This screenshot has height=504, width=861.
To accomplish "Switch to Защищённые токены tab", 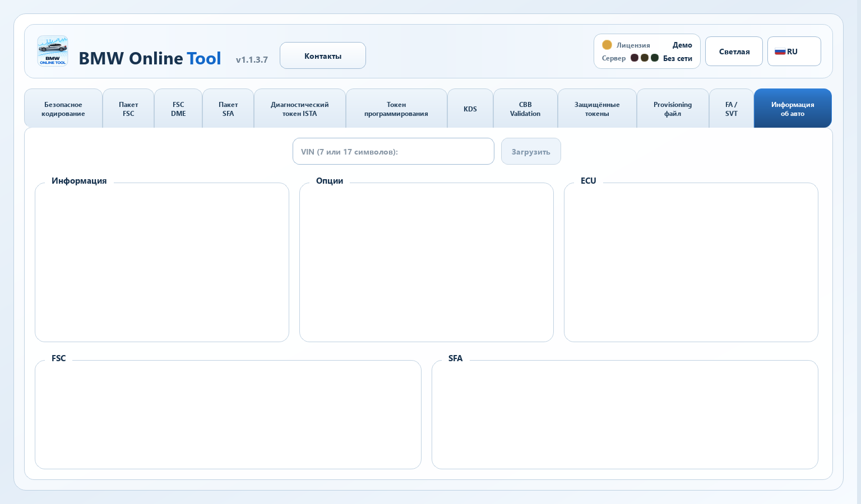I will (x=597, y=109).
